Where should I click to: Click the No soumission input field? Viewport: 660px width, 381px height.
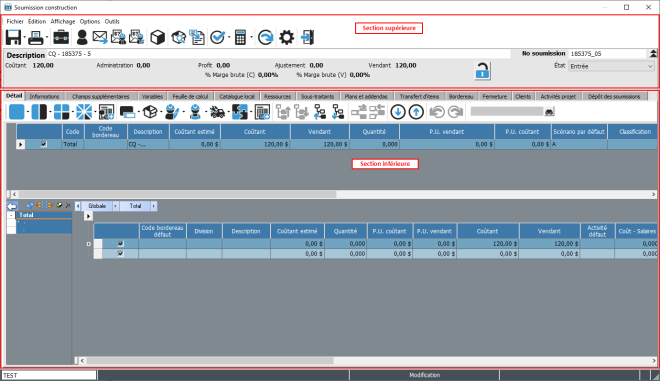click(x=608, y=54)
